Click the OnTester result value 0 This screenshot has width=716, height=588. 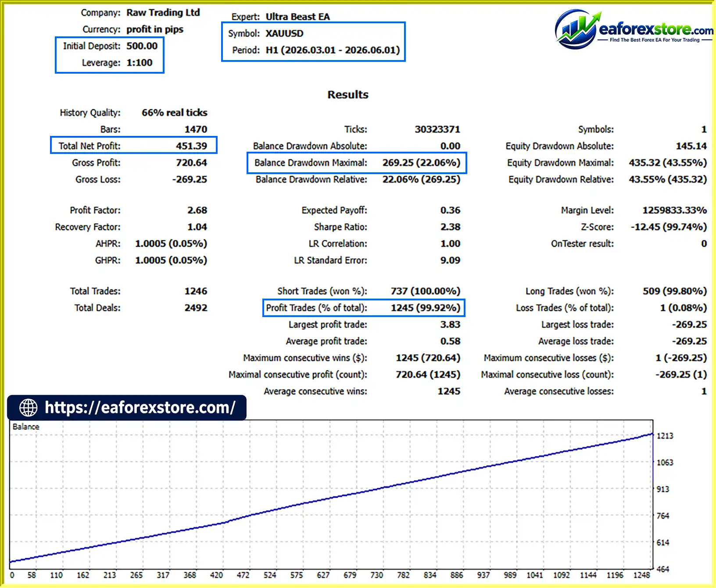pyautogui.click(x=704, y=244)
